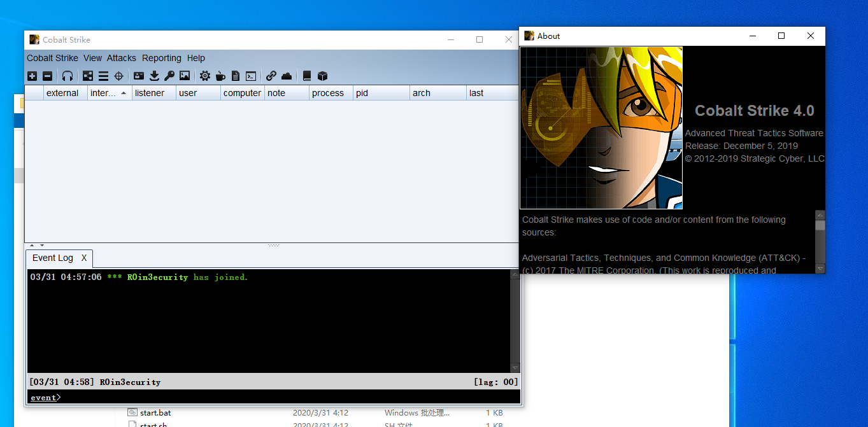Open help page via book icon

[x=307, y=76]
